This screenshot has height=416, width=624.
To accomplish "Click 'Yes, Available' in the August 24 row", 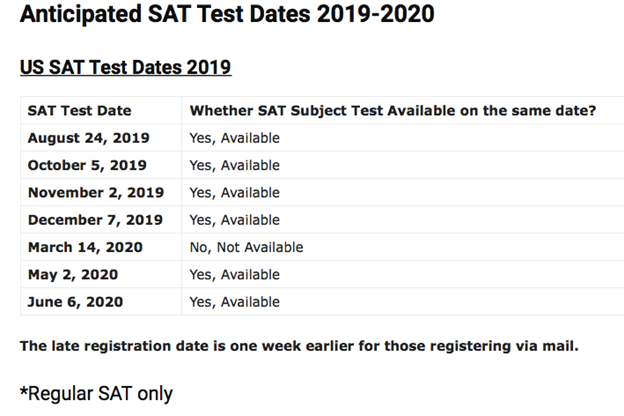I will pos(234,138).
